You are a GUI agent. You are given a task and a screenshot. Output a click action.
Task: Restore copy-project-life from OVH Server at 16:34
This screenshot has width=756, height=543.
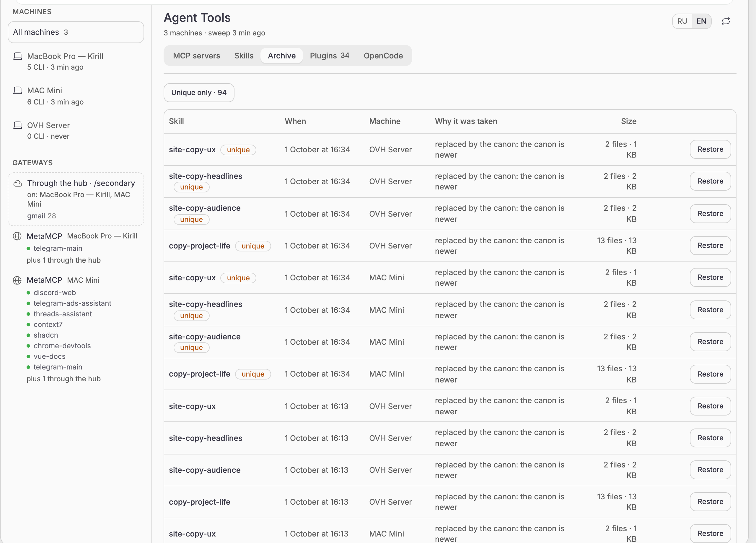coord(710,246)
